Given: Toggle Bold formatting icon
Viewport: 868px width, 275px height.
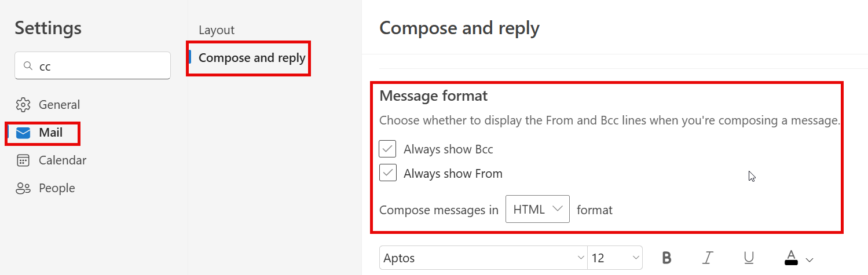Looking at the screenshot, I should (x=666, y=258).
